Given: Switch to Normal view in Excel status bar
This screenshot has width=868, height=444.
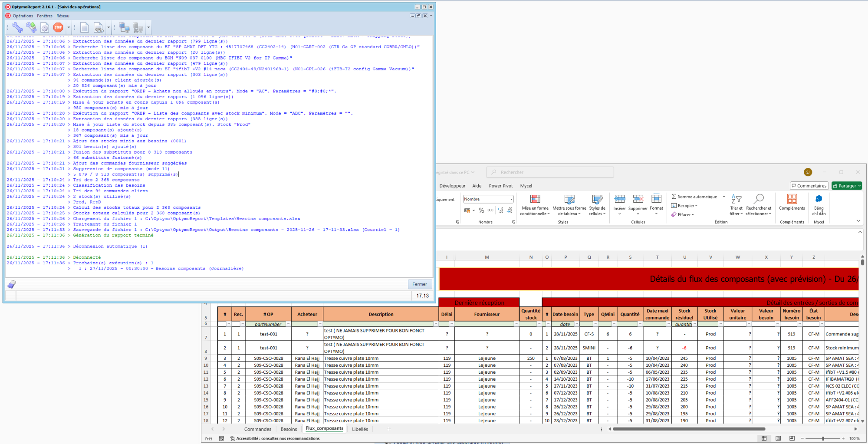Looking at the screenshot, I should point(764,438).
